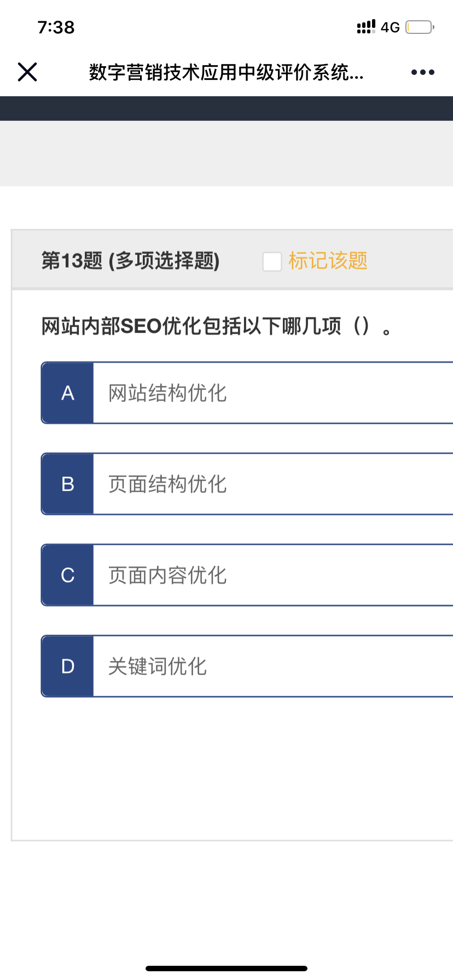Open the three-dot more options menu

(423, 72)
